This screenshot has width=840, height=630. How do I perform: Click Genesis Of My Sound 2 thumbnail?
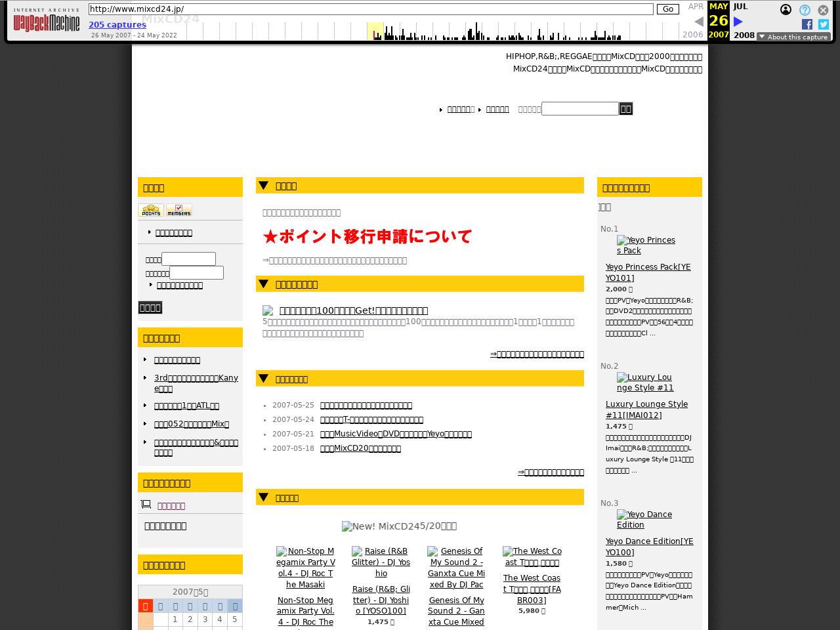pos(457,568)
